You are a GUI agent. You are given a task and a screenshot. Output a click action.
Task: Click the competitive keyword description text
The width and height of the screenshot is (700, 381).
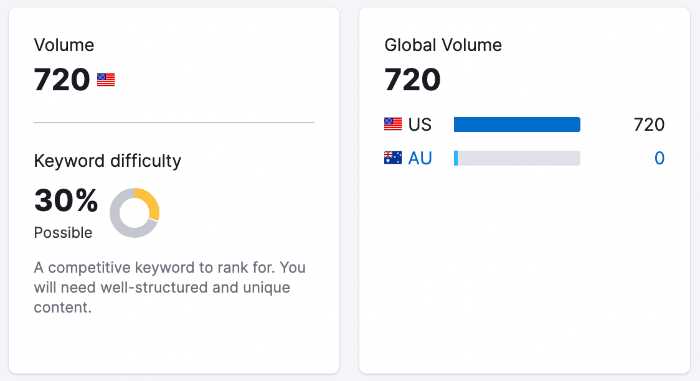point(170,287)
